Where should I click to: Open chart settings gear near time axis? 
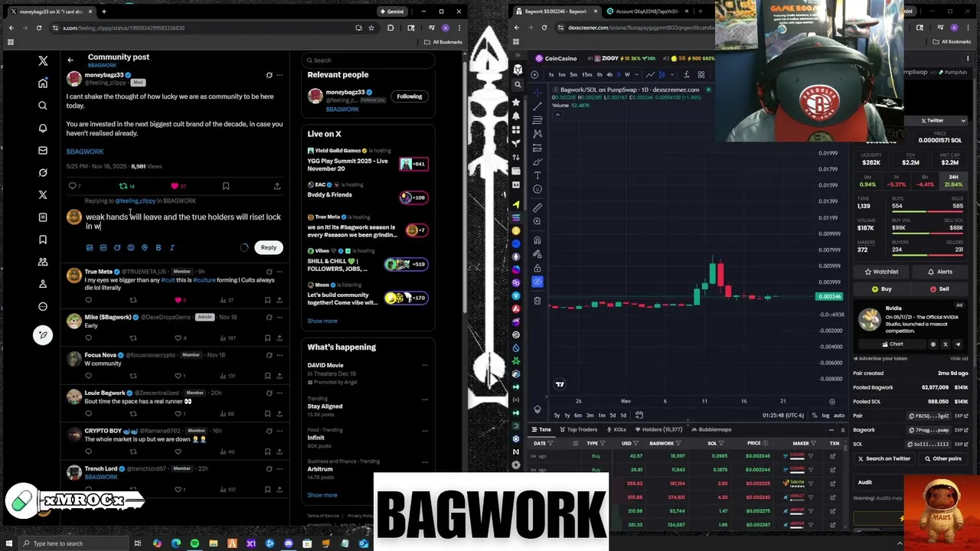coord(832,401)
